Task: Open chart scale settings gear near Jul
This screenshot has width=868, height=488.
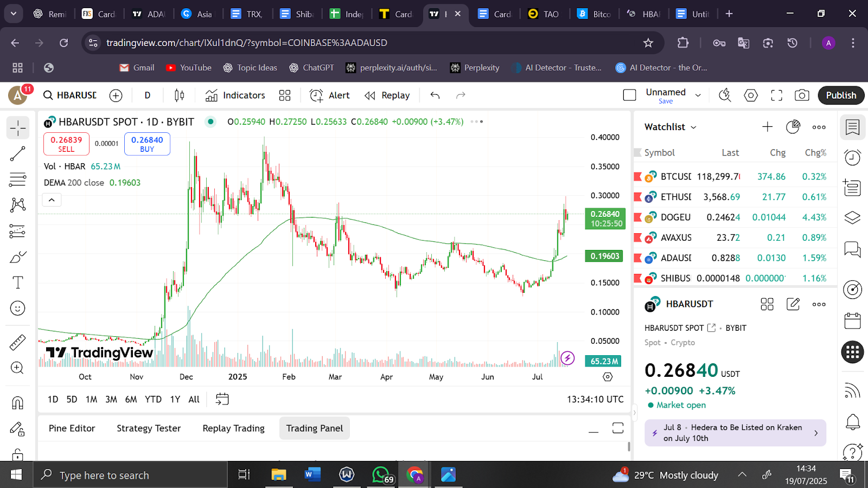Action: point(608,376)
